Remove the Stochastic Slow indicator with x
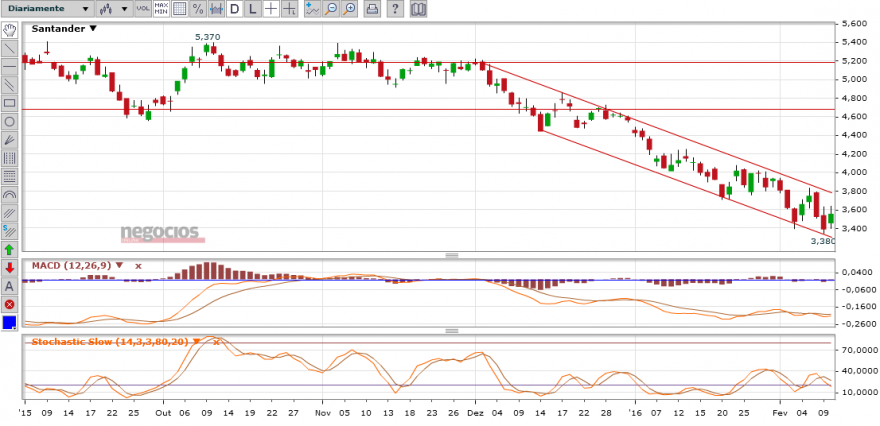The image size is (880, 426). 216,341
